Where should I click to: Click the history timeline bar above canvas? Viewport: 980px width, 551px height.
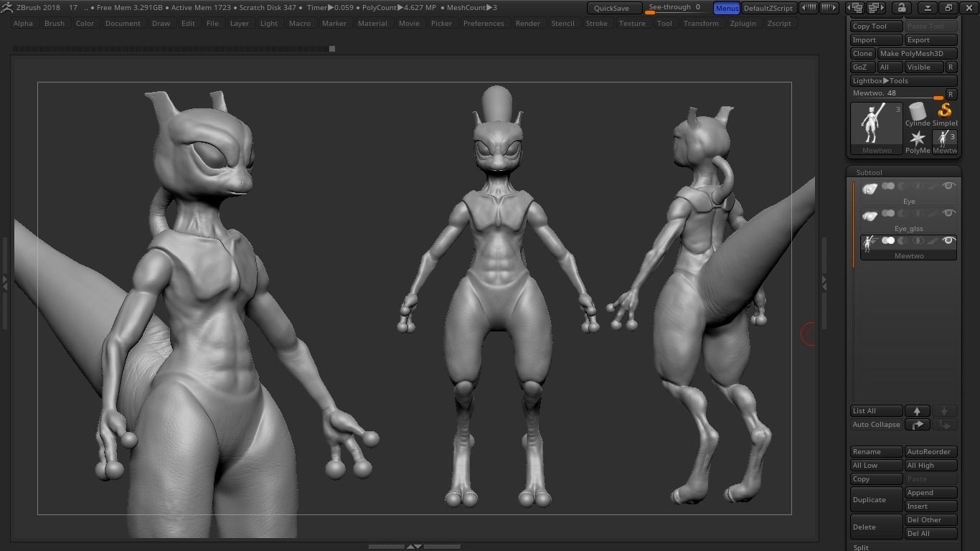[x=174, y=49]
